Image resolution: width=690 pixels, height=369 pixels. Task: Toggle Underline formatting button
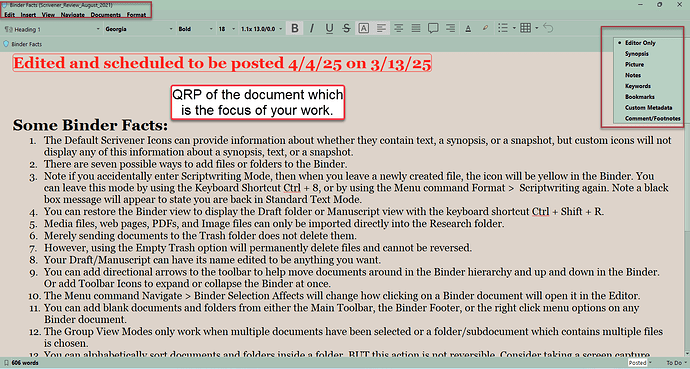pos(329,29)
